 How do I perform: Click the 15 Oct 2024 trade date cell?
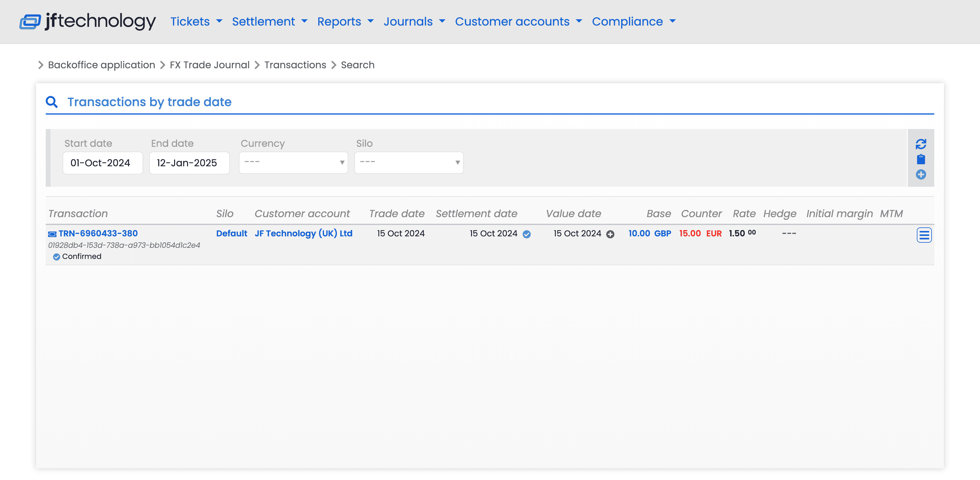(x=401, y=233)
